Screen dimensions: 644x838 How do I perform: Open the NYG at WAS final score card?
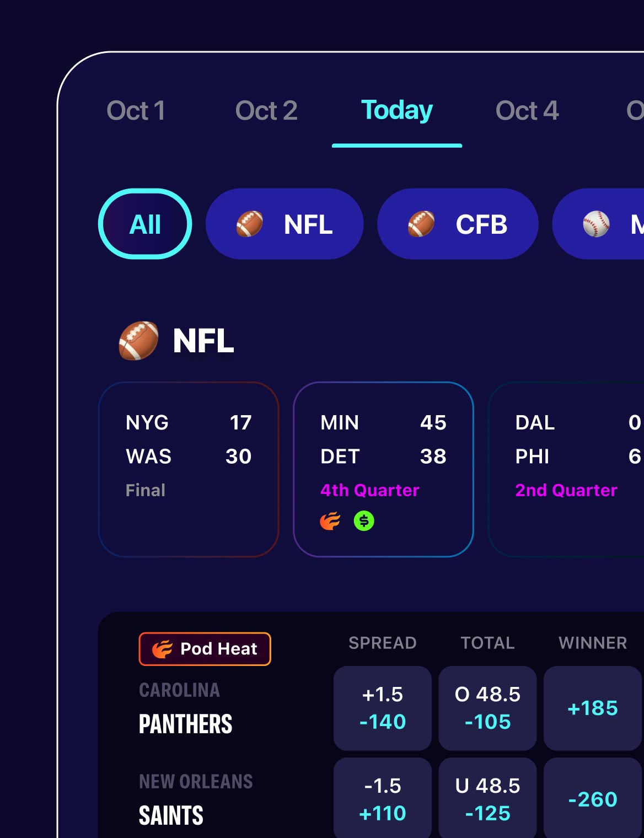[188, 469]
